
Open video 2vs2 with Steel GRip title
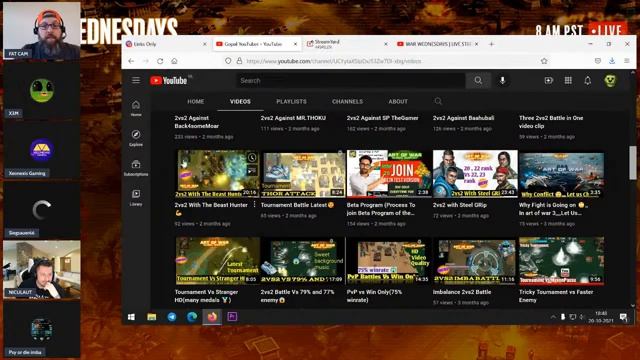[x=460, y=205]
